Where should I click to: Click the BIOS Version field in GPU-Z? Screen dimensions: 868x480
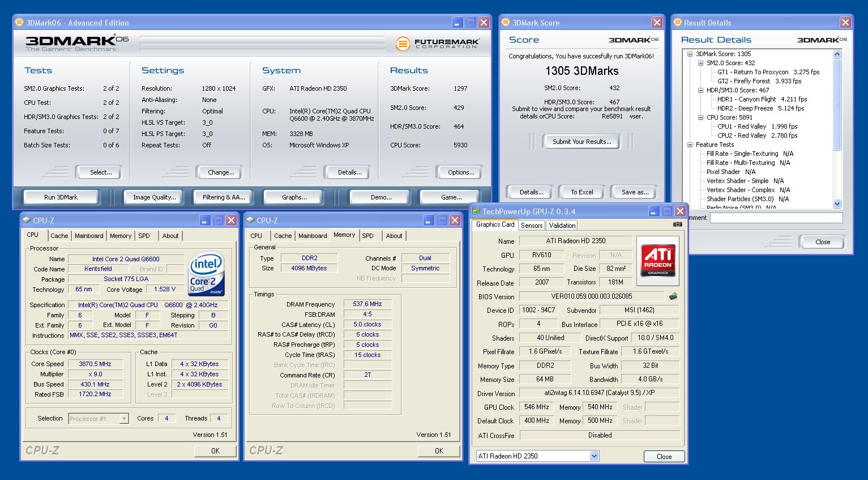coord(591,296)
